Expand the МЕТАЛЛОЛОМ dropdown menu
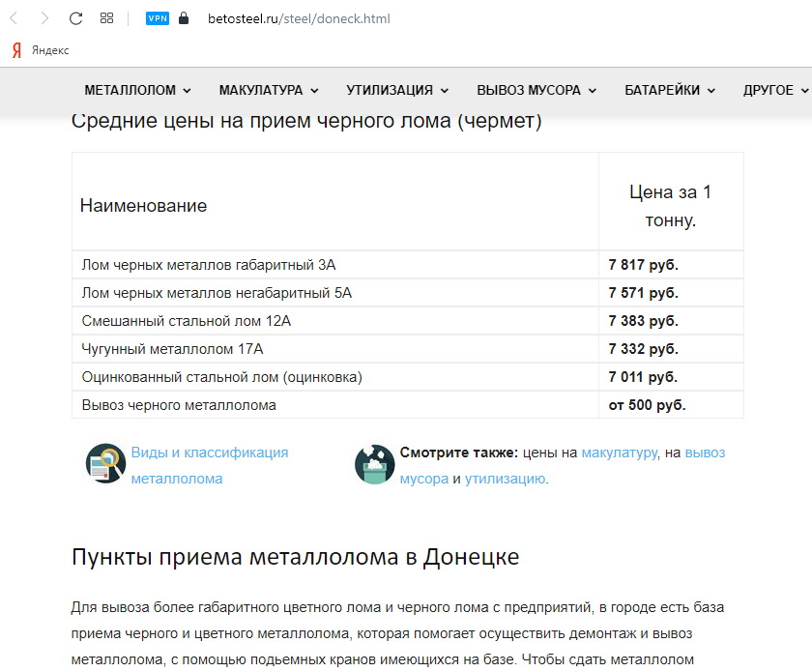 pos(137,90)
